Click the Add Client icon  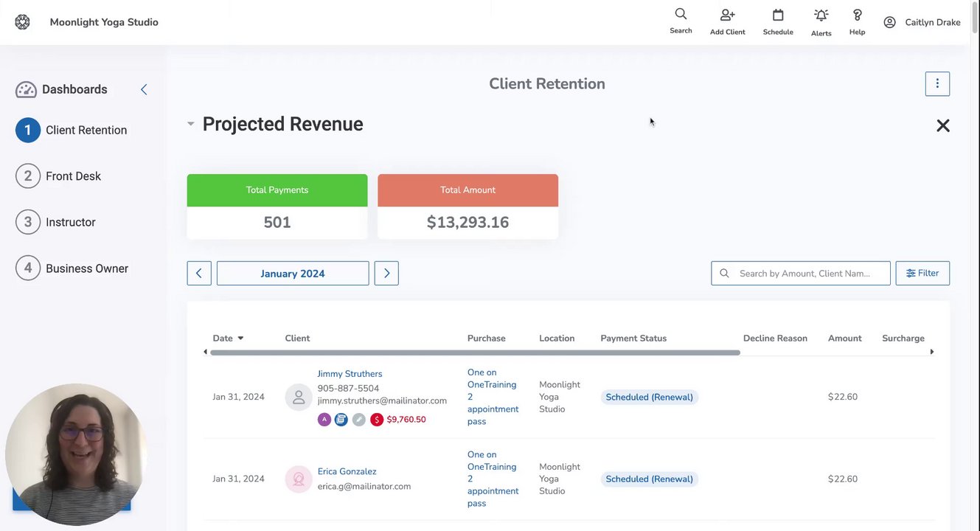tap(727, 15)
